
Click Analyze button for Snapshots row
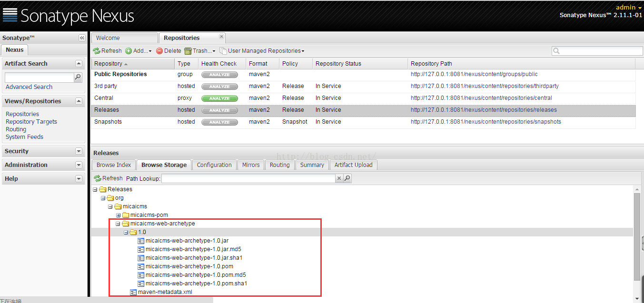coord(219,122)
